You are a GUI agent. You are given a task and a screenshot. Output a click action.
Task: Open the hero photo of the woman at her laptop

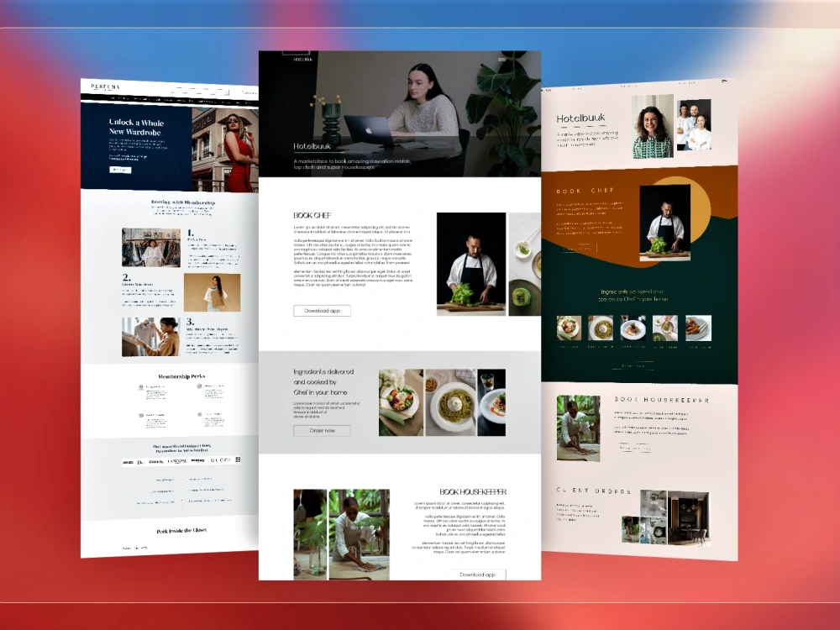point(400,113)
